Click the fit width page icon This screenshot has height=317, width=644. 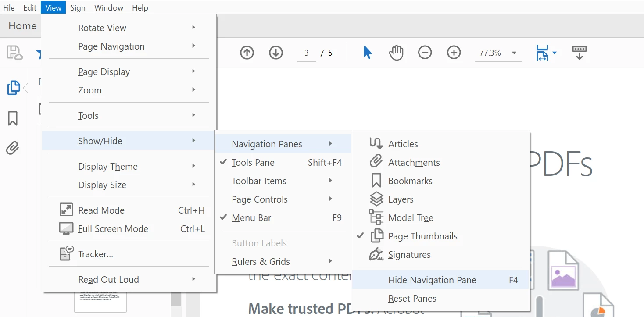pos(542,53)
